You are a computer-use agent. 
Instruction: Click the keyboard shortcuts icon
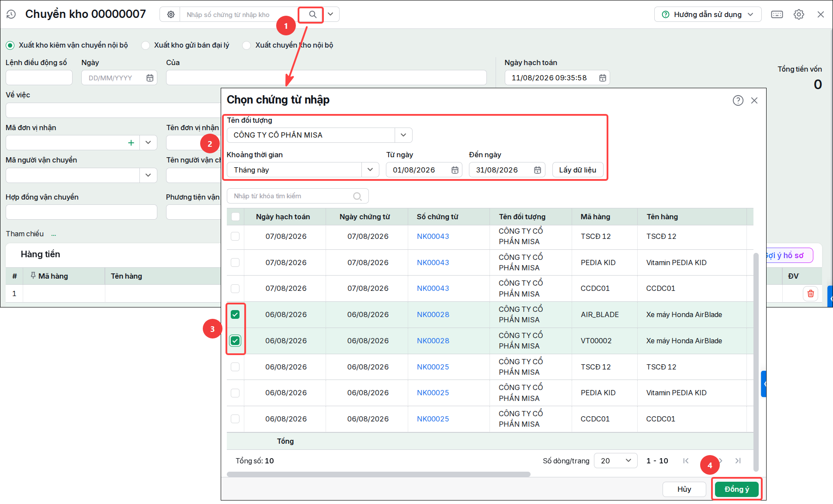[777, 14]
